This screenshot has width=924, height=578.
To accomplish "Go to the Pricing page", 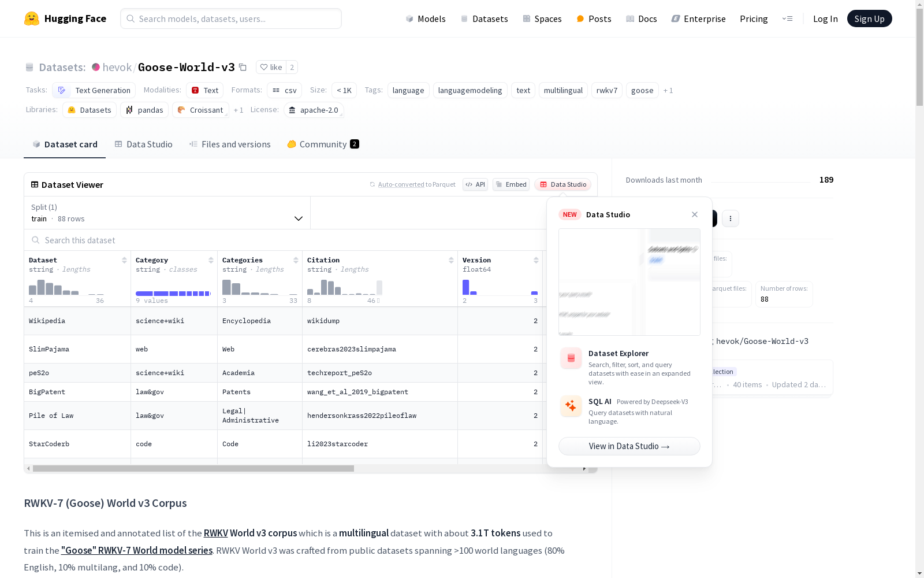I will pyautogui.click(x=754, y=18).
